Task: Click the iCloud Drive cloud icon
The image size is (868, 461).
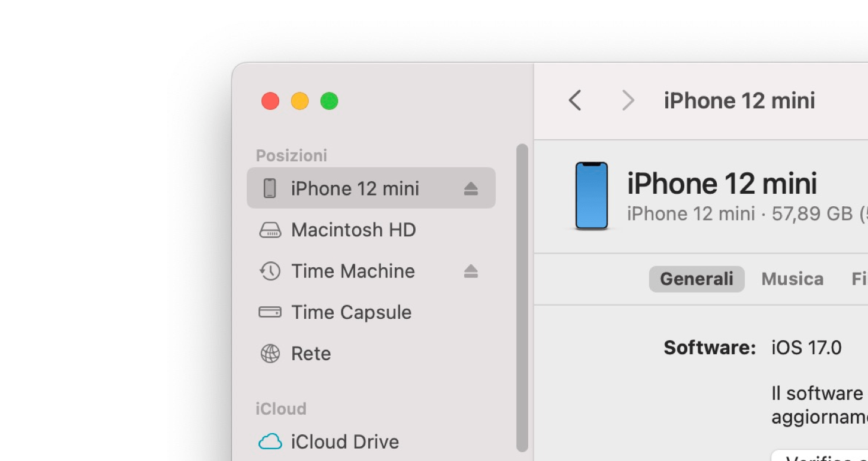Action: (x=270, y=442)
